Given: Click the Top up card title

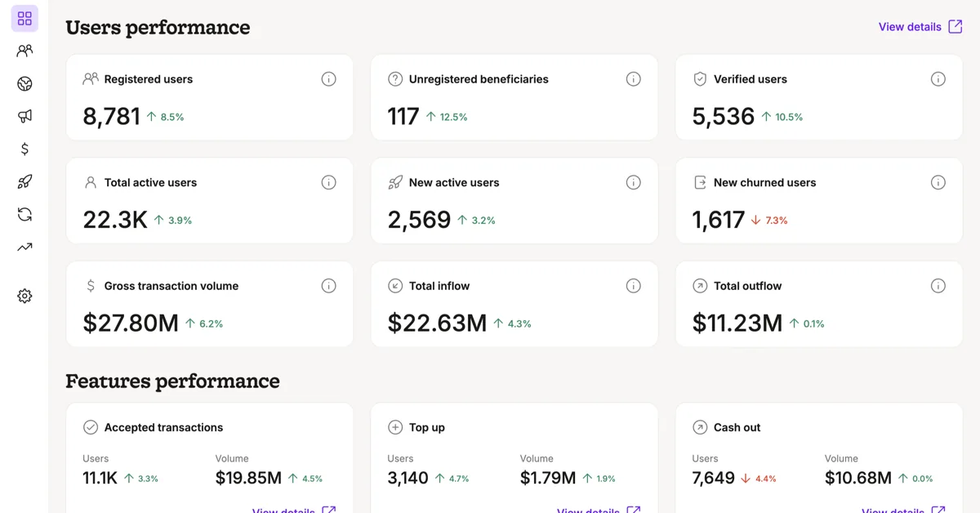Looking at the screenshot, I should (x=427, y=427).
